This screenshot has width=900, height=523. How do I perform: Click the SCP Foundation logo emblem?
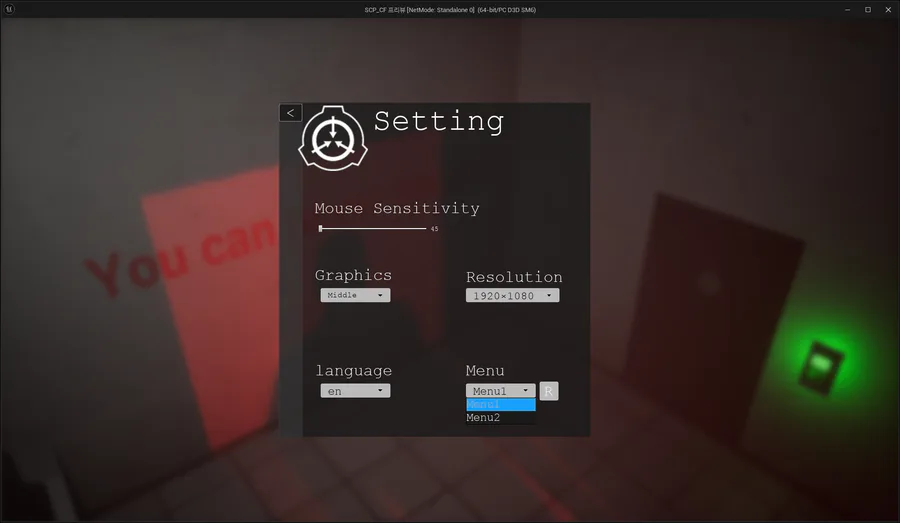[333, 138]
